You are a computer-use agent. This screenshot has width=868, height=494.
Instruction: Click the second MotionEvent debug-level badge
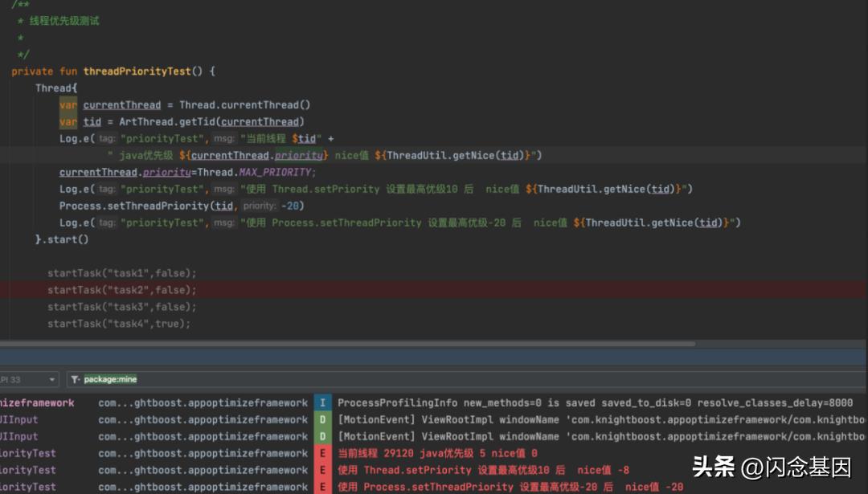point(321,437)
